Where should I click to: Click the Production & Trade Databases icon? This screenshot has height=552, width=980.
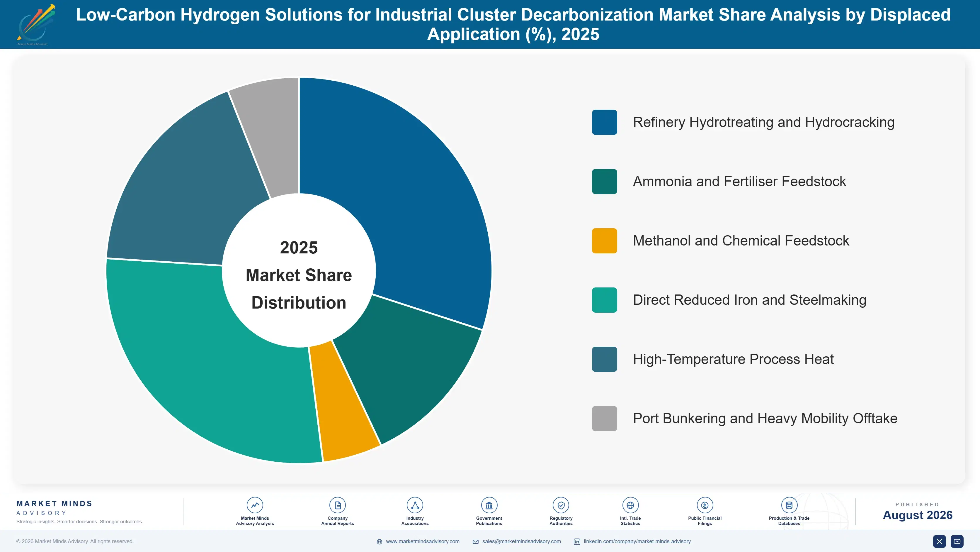[789, 505]
